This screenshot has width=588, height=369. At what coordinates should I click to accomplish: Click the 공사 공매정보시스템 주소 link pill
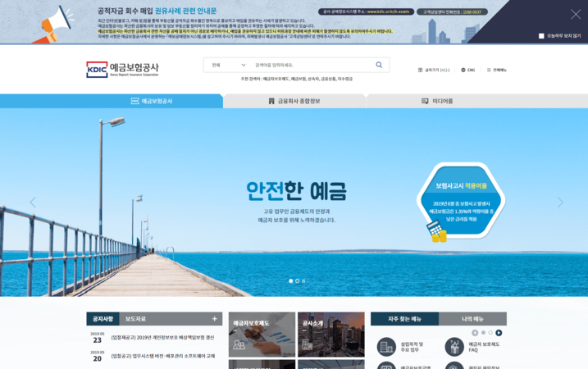[x=366, y=12]
